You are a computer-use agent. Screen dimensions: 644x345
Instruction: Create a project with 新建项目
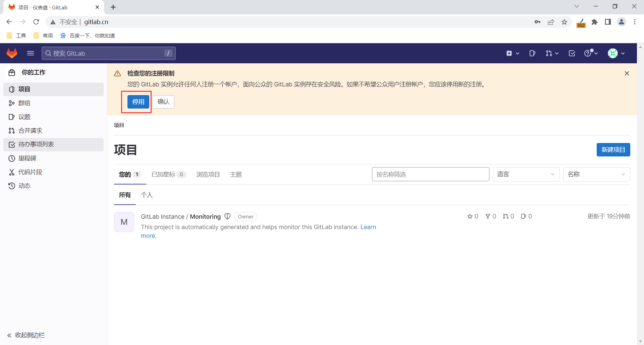coord(613,150)
